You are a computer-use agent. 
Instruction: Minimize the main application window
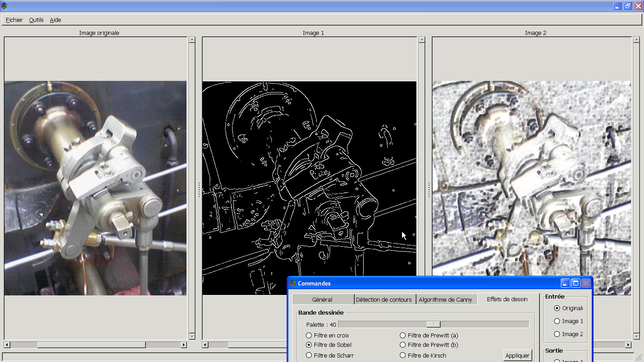pos(618,6)
